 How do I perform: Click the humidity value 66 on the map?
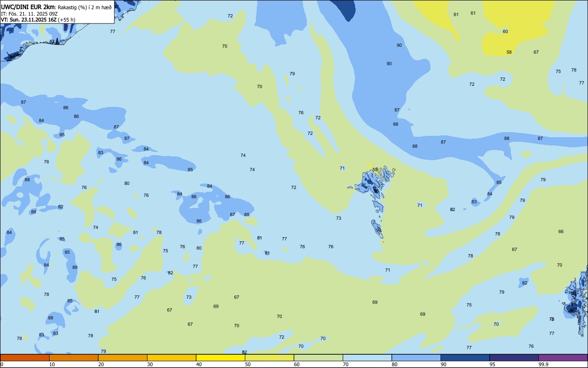[561, 232]
